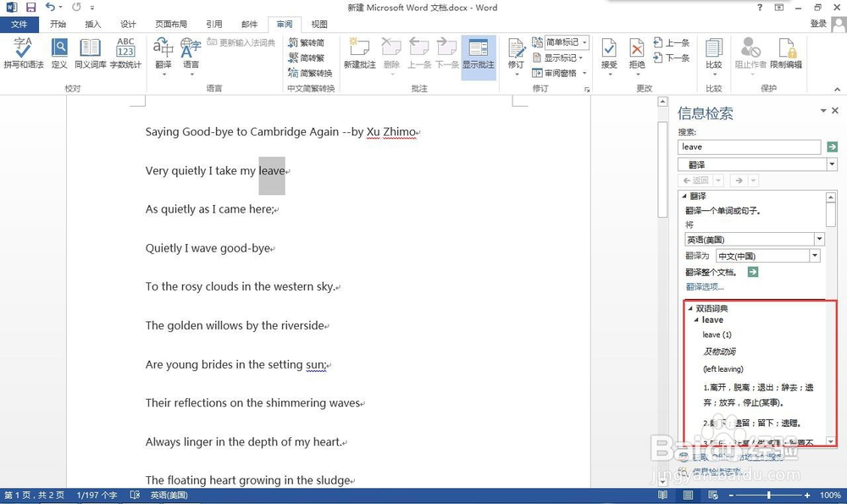
Task: Click the Translate (翻译) button
Action: tap(163, 56)
